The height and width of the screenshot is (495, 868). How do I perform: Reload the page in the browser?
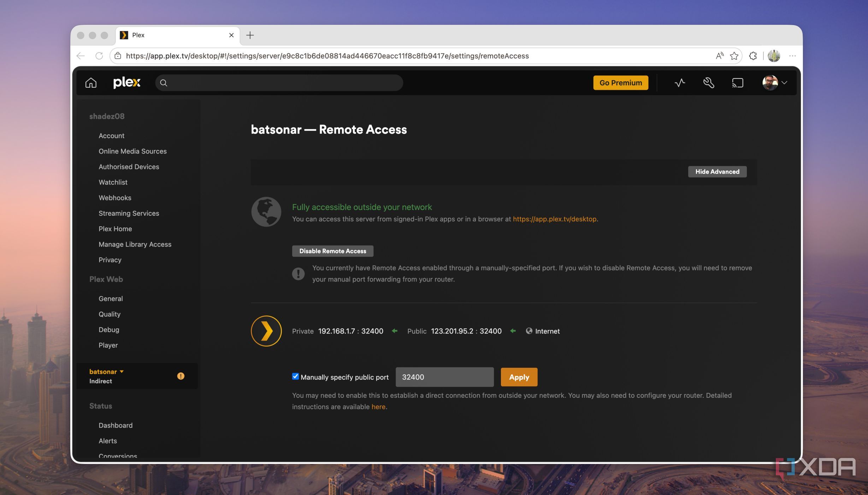coord(99,56)
